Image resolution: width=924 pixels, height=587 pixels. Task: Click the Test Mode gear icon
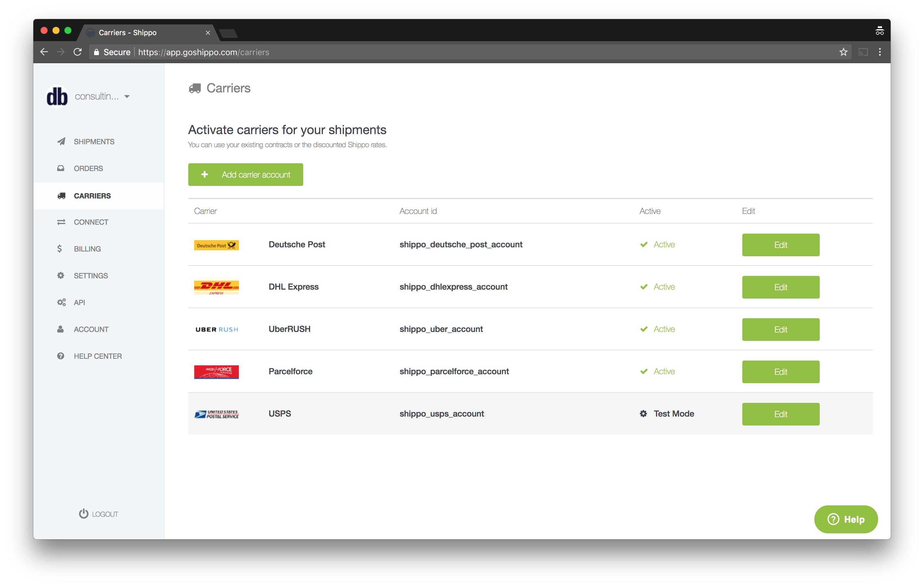pyautogui.click(x=643, y=414)
